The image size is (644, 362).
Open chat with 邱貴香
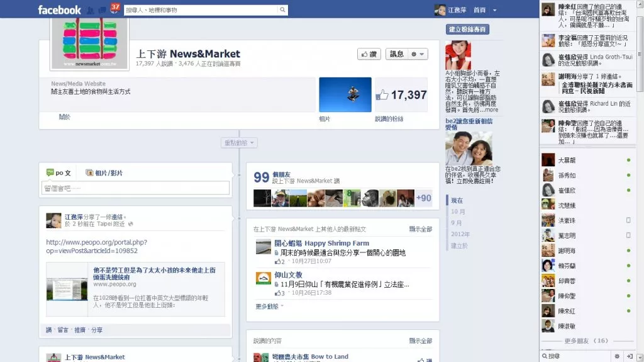(587, 281)
